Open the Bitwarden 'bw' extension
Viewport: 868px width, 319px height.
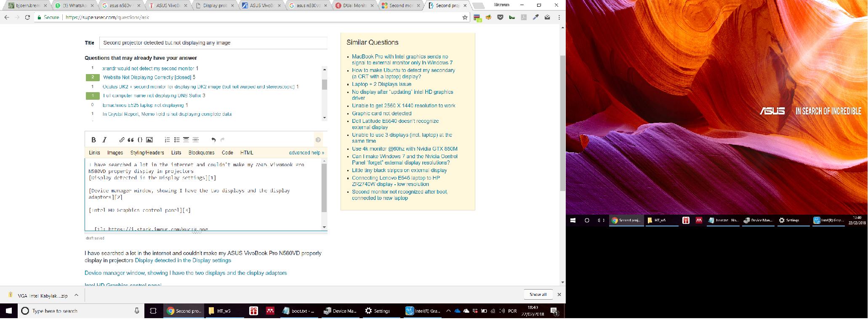(x=512, y=17)
